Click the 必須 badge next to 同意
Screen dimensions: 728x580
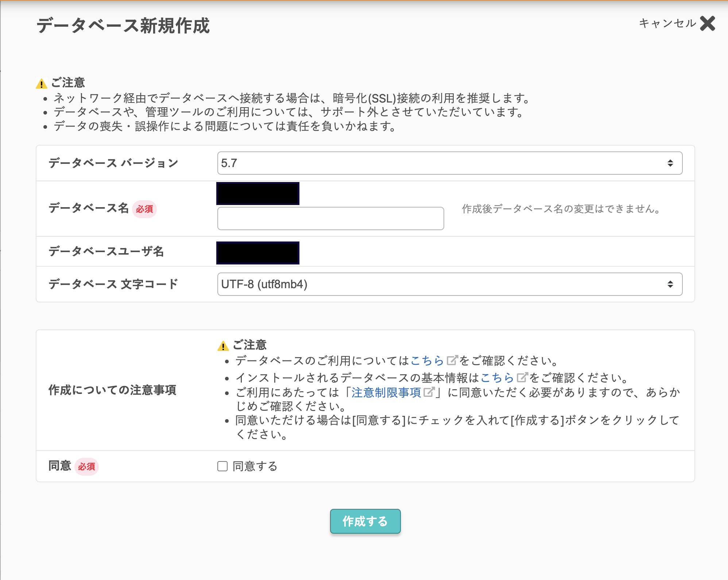pyautogui.click(x=86, y=467)
